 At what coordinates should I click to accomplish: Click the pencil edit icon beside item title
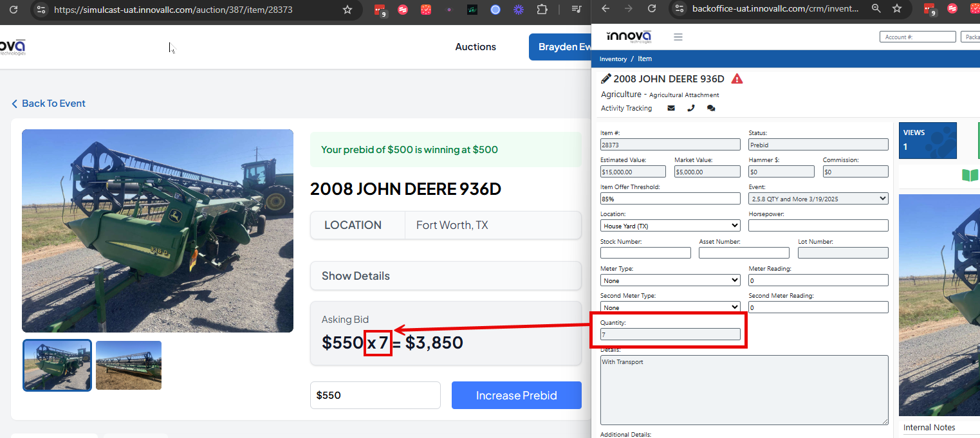(x=606, y=78)
